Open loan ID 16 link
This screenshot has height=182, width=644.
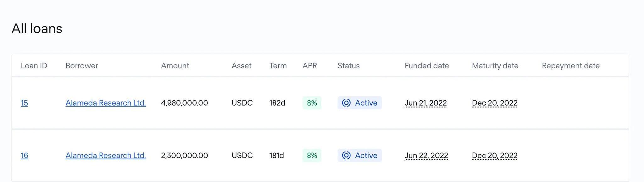click(x=24, y=156)
